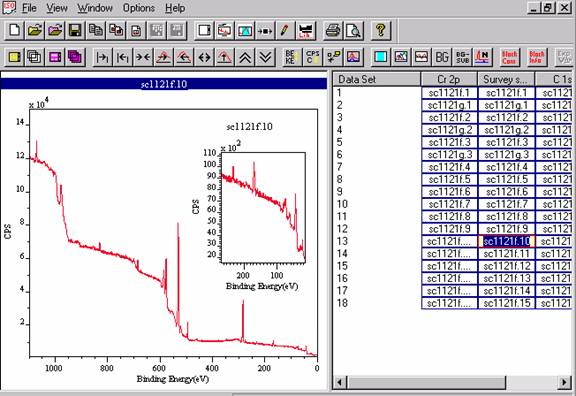Toggle the BE/KE energy scale button

pos(292,57)
